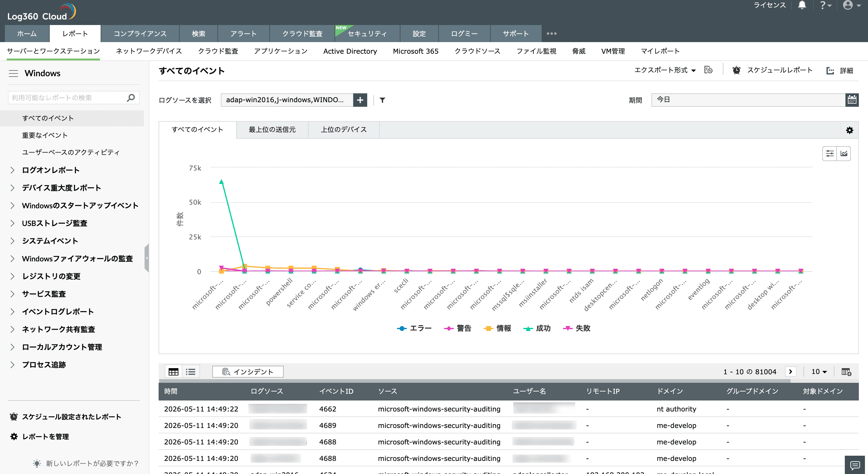Toggle the 情報 legend series
Image resolution: width=868 pixels, height=474 pixels.
(x=497, y=329)
